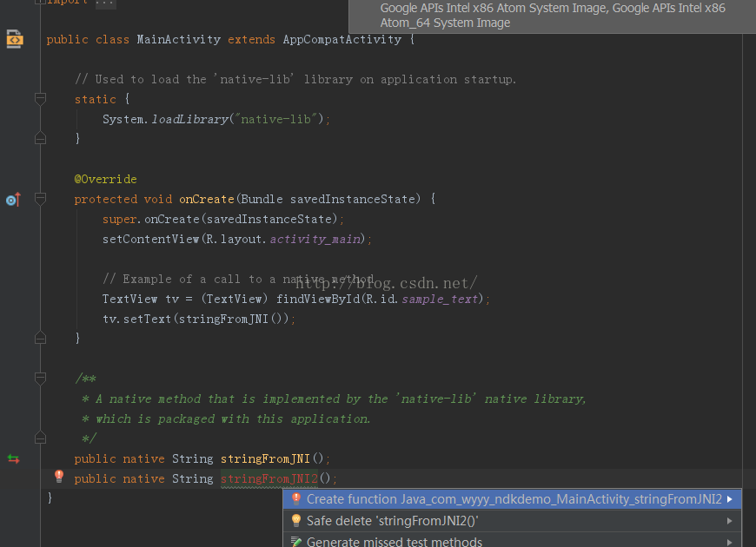Screen dimensions: 756x547
Task: Click the red error bulb beside stringFromJNI2
Action: [59, 477]
